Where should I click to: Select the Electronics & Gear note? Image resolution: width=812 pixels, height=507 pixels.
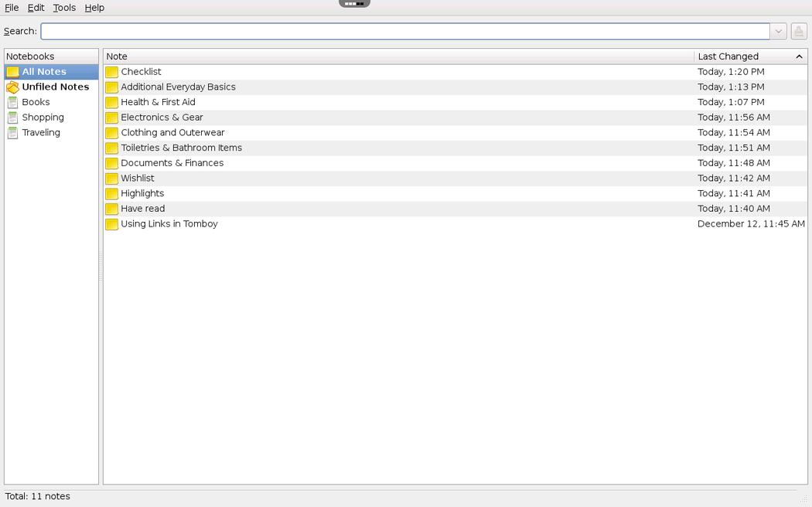(162, 117)
